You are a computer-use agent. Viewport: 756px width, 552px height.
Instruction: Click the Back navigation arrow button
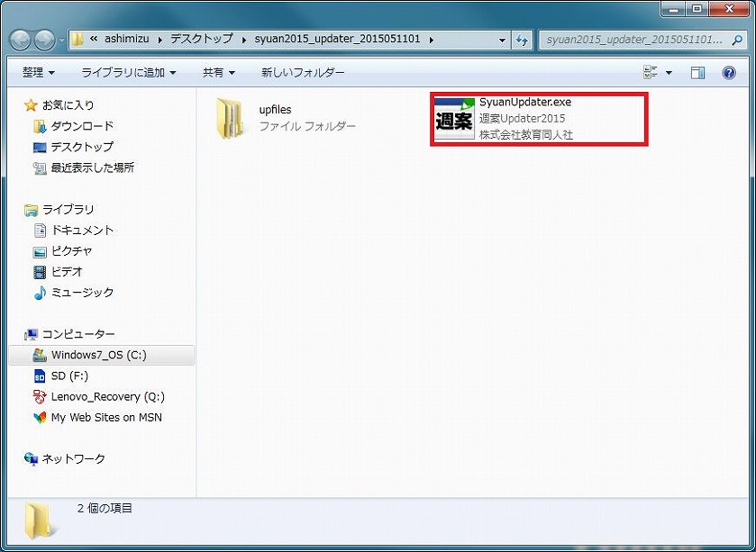22,41
